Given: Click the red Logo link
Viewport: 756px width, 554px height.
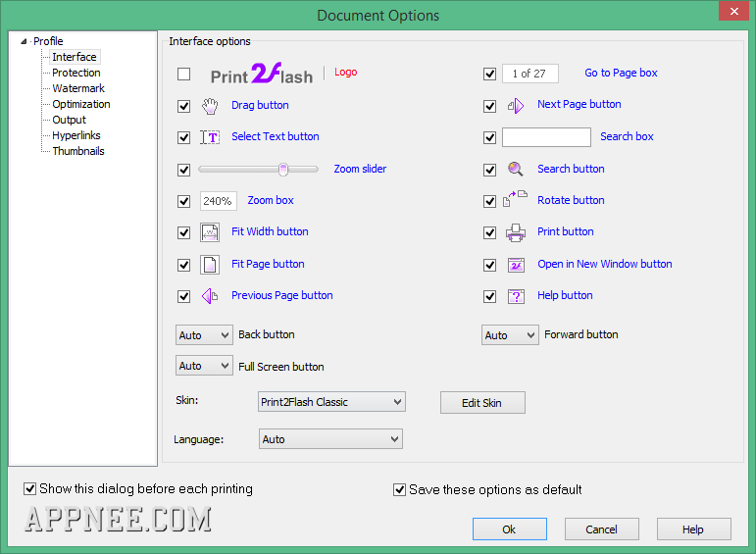Looking at the screenshot, I should coord(346,73).
